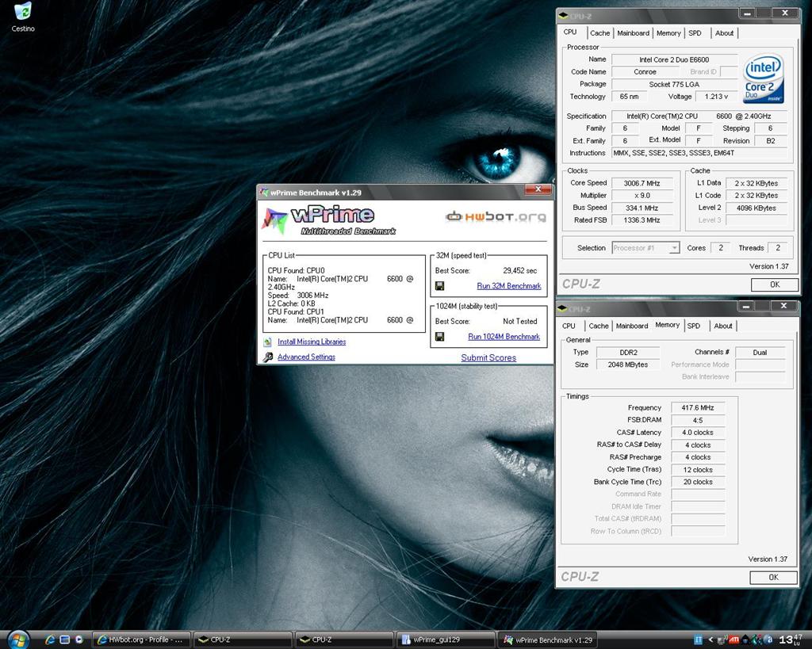
Task: Select CPU tab in bottom CPU-Z window
Action: point(569,326)
